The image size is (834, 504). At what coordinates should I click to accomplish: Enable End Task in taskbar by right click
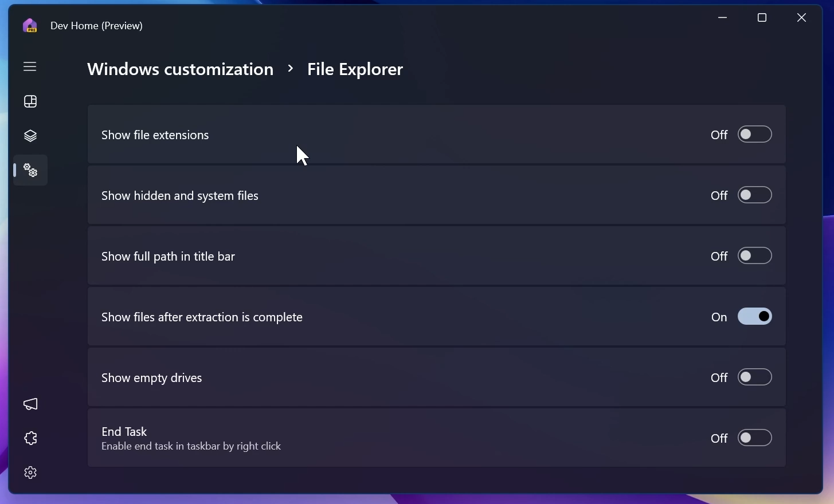[x=755, y=438]
